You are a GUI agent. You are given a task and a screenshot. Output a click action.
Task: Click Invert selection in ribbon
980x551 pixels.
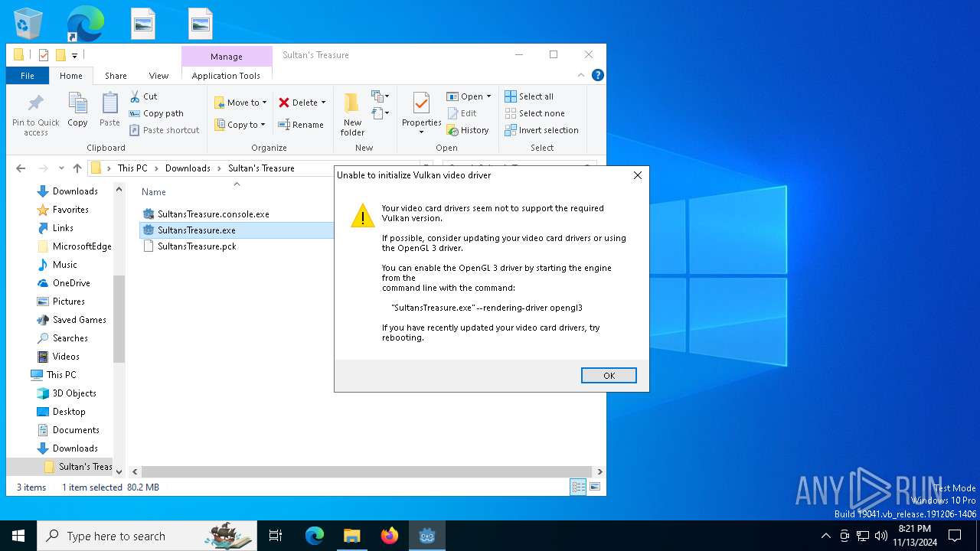[x=541, y=130]
